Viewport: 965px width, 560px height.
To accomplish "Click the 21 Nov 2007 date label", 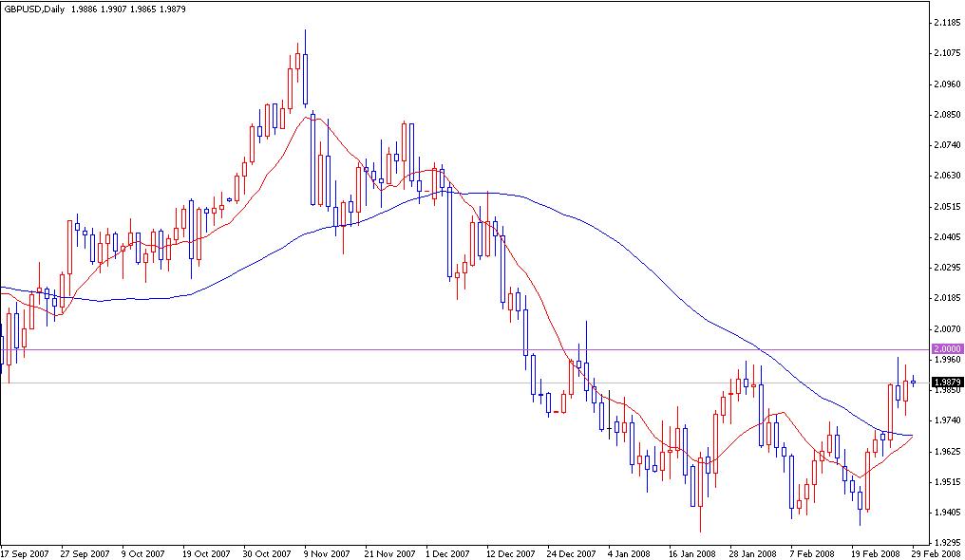I will click(388, 554).
